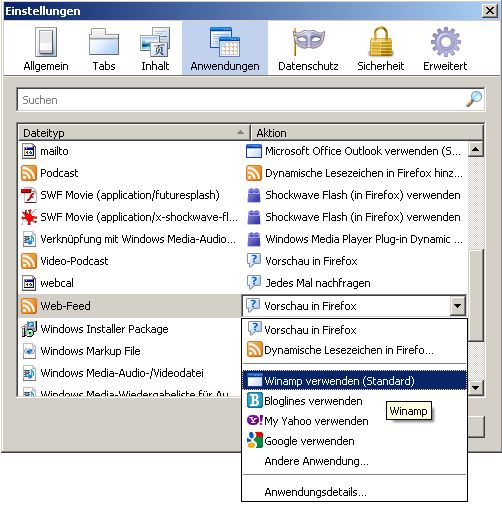Click the Windows Media-Audio shortcut icon
502x507 pixels.
pyautogui.click(x=29, y=239)
